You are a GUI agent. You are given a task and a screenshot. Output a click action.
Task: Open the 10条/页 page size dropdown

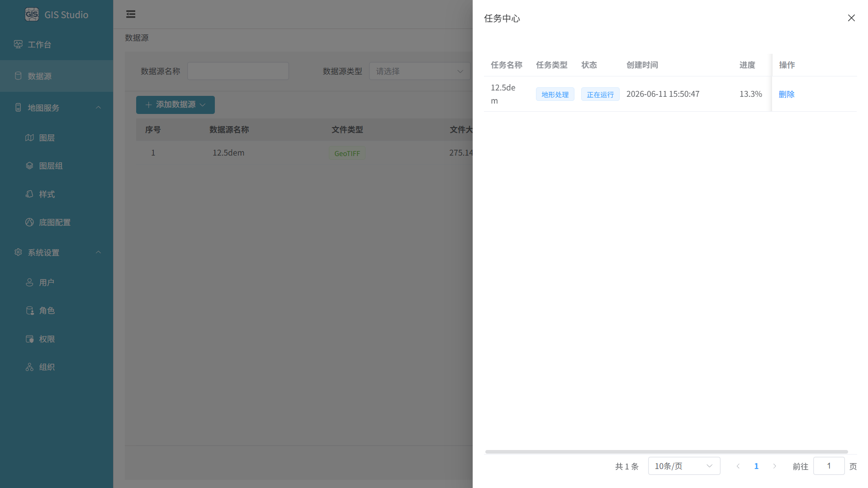(684, 466)
